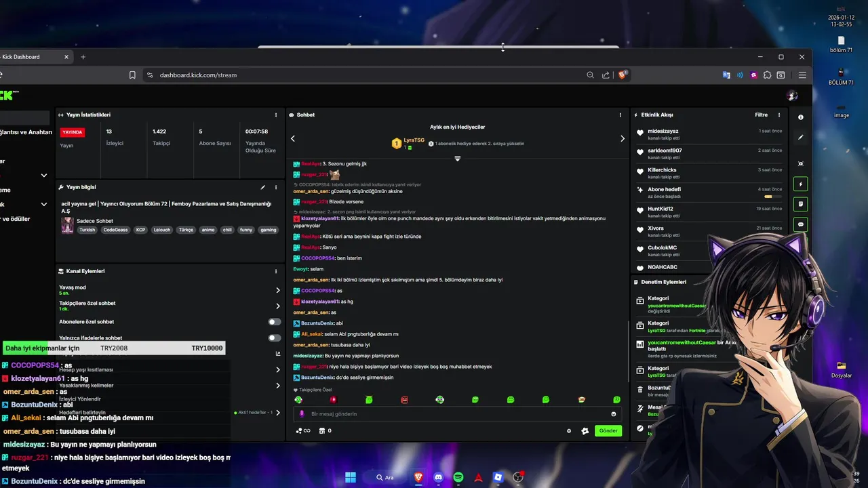Open the Dosyalar desktop folder

click(x=842, y=369)
